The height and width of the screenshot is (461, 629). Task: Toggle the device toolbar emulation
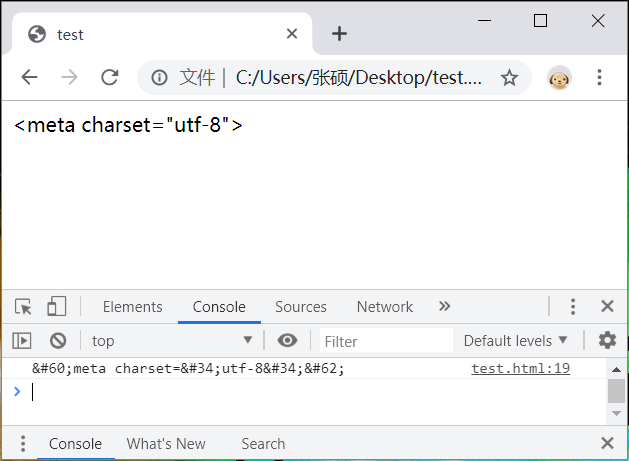[x=56, y=307]
